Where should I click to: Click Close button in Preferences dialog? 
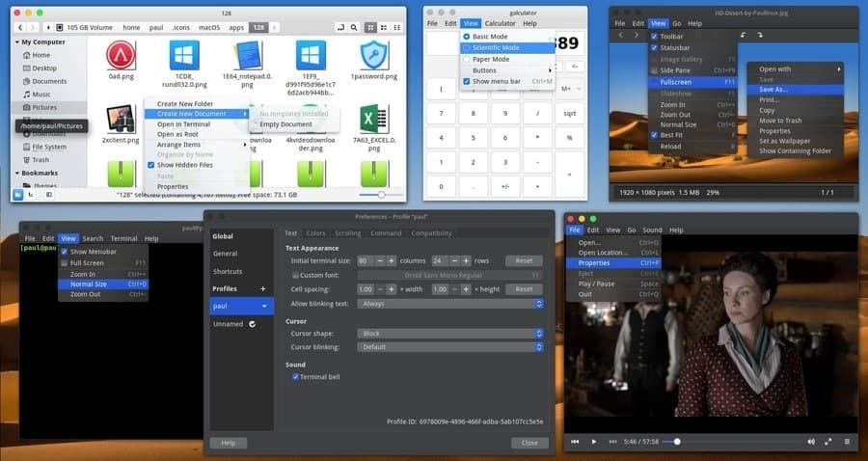pyautogui.click(x=529, y=443)
